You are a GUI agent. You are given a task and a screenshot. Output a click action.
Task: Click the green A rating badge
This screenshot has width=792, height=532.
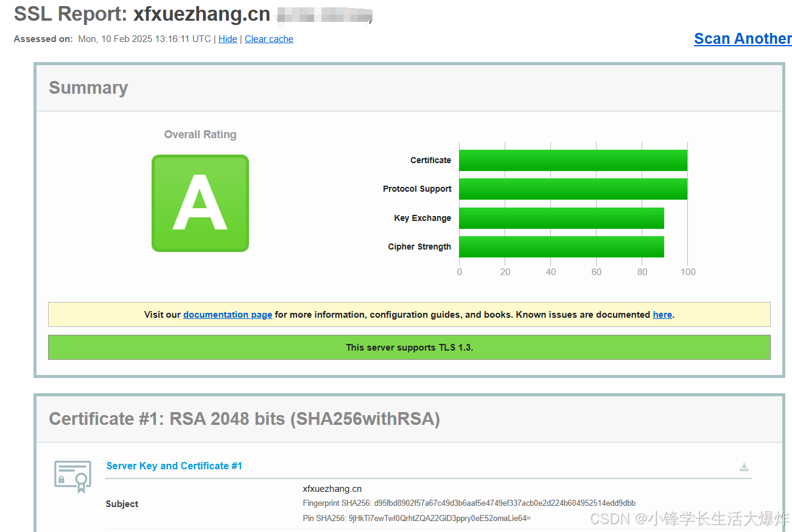pos(200,203)
